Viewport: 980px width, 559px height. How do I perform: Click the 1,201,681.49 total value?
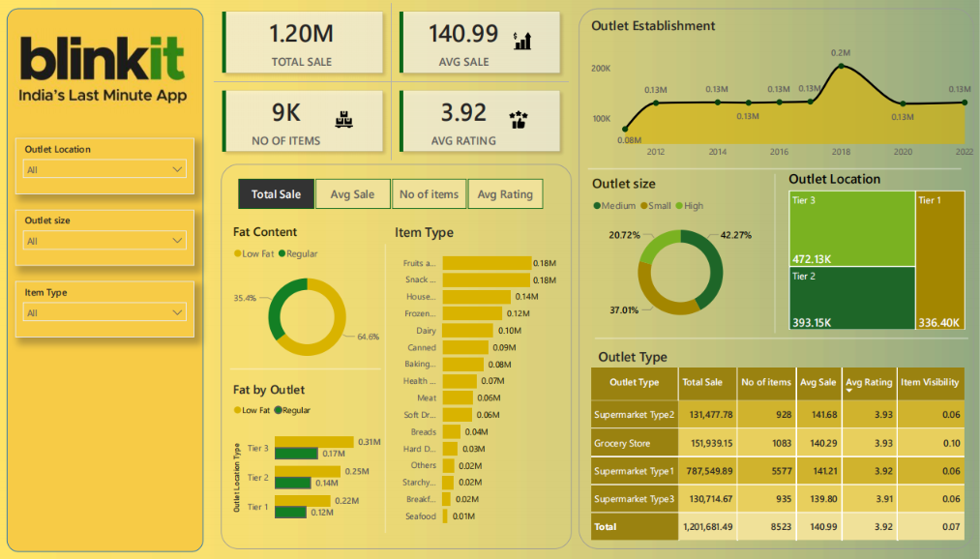tap(708, 527)
